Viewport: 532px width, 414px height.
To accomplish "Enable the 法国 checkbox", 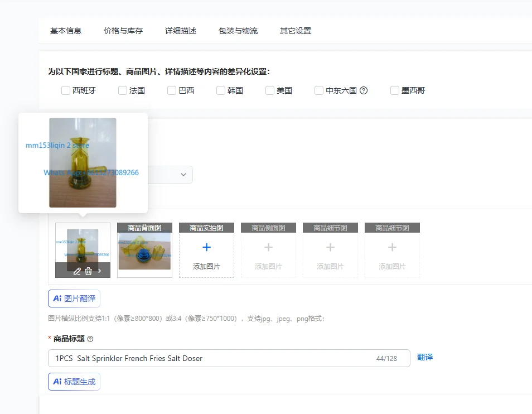I will 123,90.
